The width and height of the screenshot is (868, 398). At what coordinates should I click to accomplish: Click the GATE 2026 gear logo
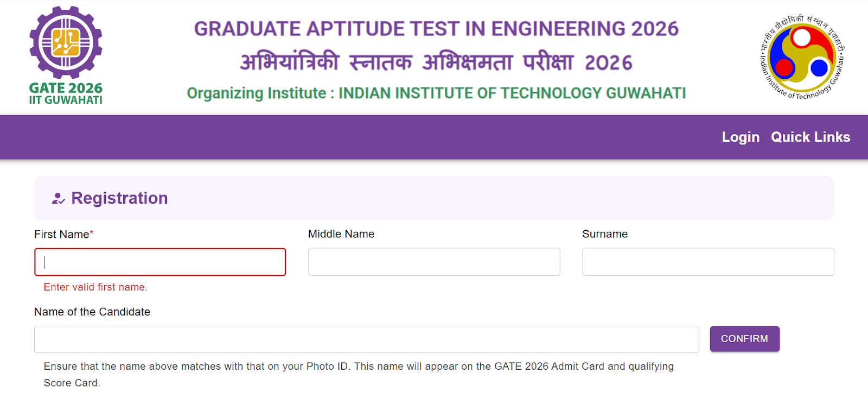(x=66, y=43)
